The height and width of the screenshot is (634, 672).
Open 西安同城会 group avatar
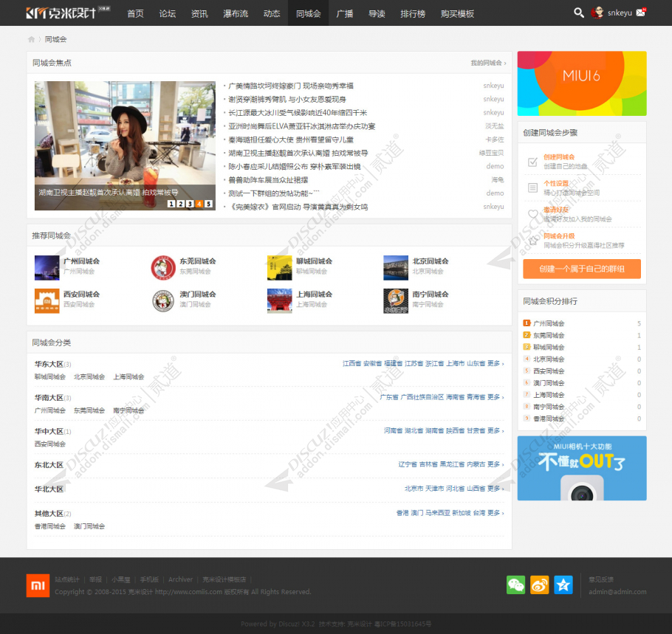click(x=47, y=300)
